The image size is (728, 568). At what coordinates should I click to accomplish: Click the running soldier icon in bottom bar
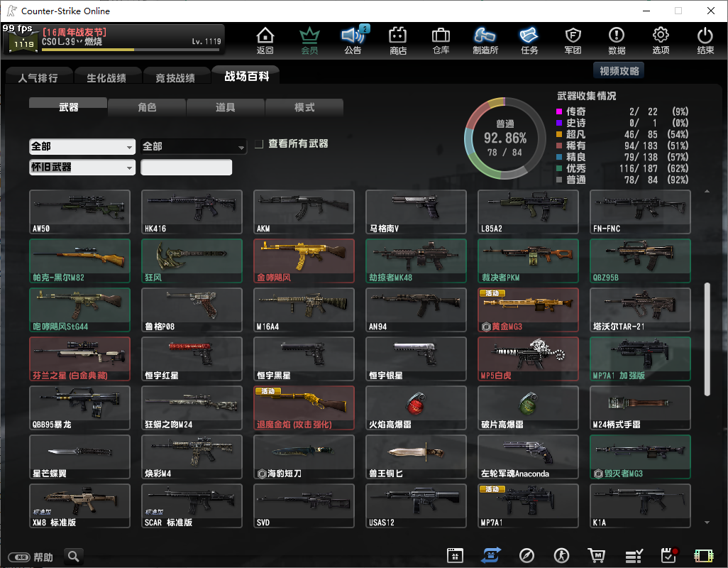pos(561,555)
